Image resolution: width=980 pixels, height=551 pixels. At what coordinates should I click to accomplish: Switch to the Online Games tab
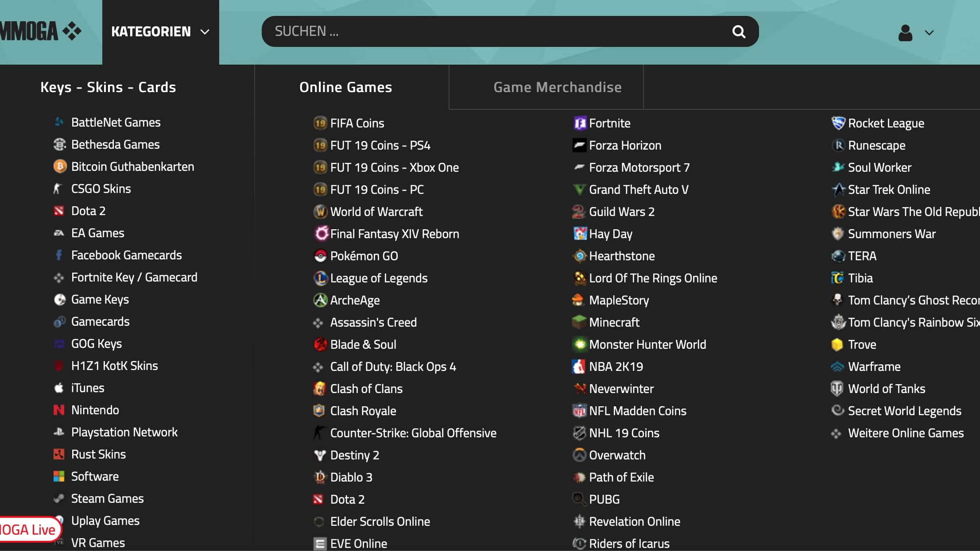click(x=345, y=87)
